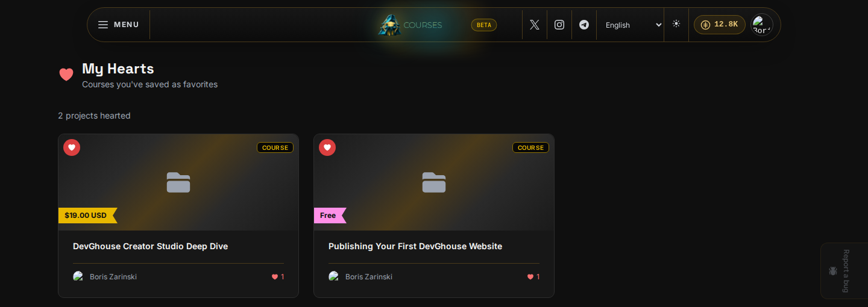Click author avatar on Creator Studio Deep Dive card
Screen dimensions: 868x307
(78, 276)
